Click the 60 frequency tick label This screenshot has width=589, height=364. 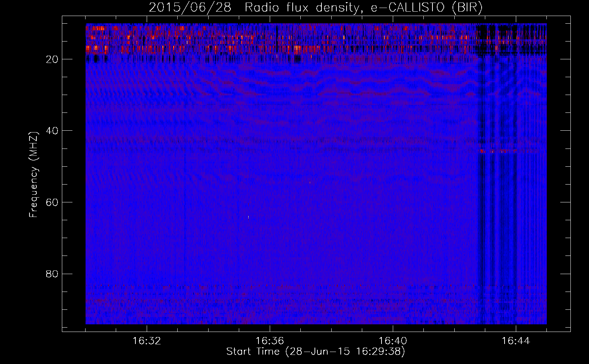click(x=52, y=202)
